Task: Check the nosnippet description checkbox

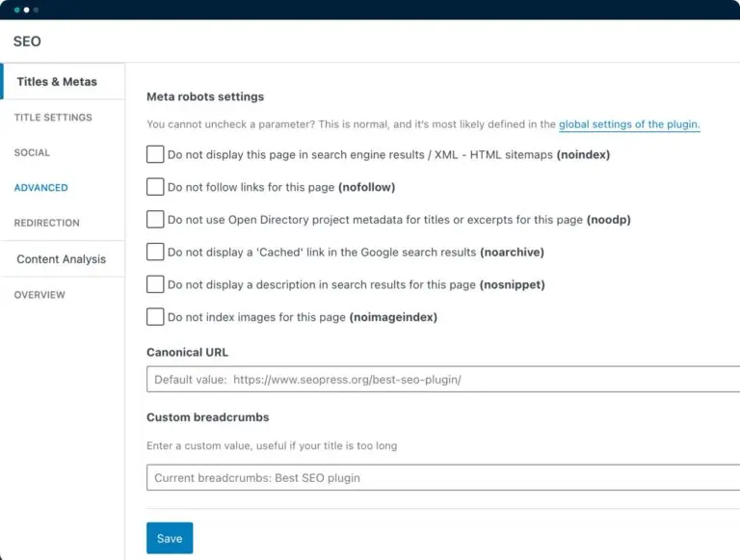Action: pyautogui.click(x=155, y=284)
